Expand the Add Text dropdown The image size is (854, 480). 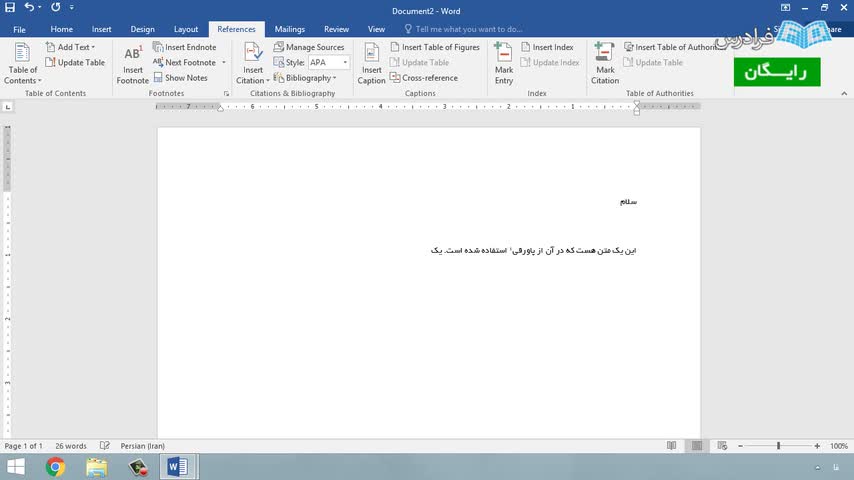pyautogui.click(x=70, y=47)
